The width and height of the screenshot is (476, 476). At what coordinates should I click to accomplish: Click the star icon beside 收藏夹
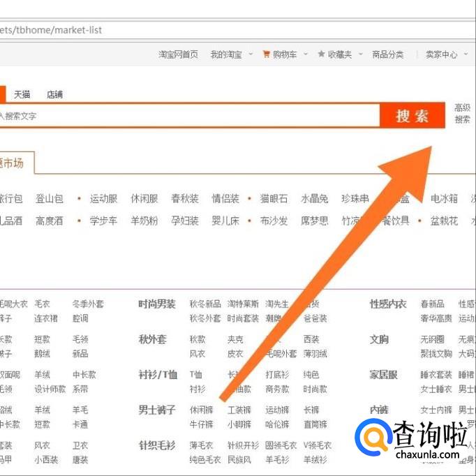(x=321, y=54)
